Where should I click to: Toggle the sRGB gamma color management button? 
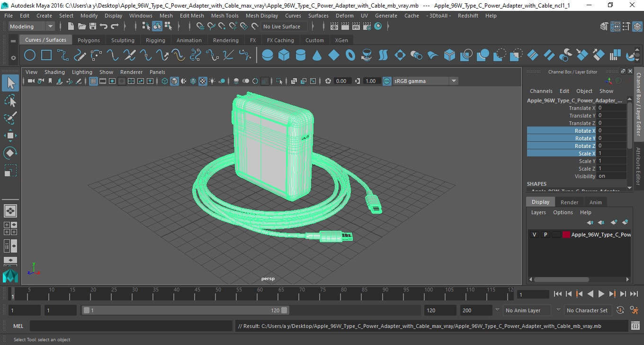point(387,81)
